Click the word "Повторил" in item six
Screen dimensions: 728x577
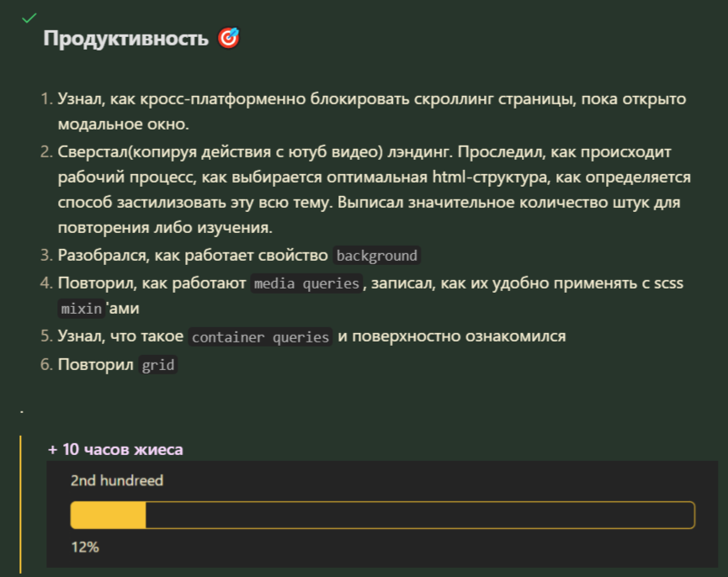coord(94,365)
